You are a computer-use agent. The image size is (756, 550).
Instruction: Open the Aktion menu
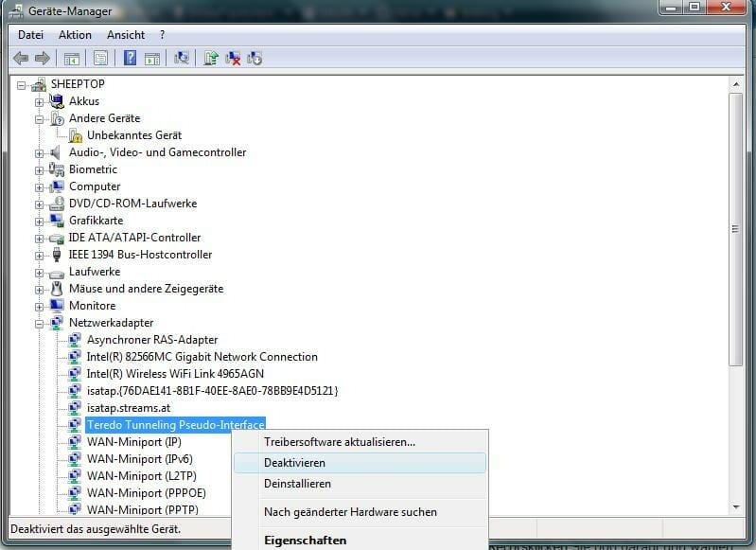pyautogui.click(x=75, y=35)
